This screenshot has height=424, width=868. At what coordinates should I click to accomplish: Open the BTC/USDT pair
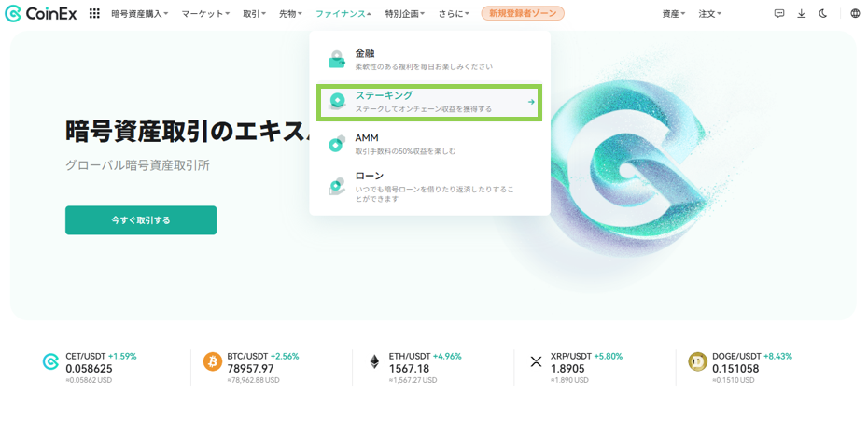pyautogui.click(x=247, y=356)
